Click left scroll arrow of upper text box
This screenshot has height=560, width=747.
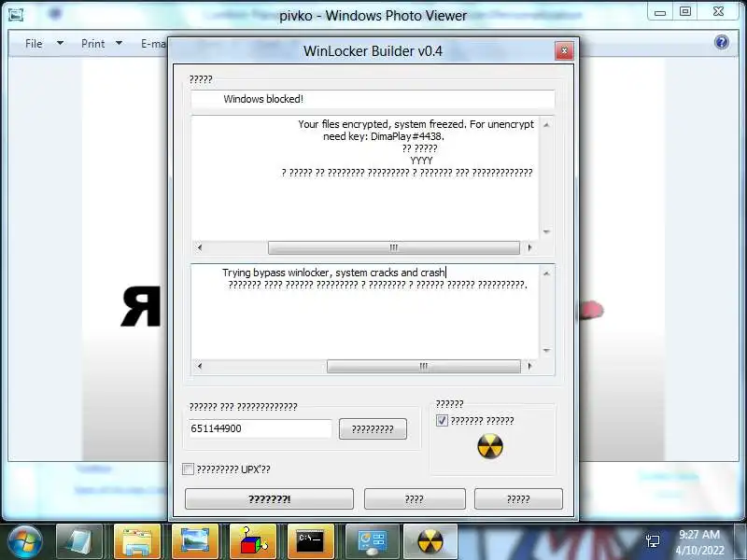click(x=200, y=247)
